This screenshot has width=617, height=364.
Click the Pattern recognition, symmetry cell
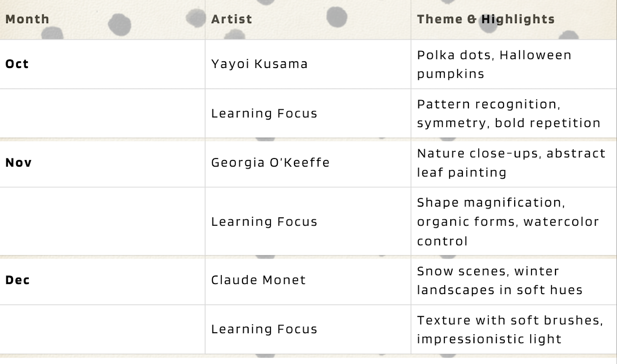pyautogui.click(x=509, y=113)
